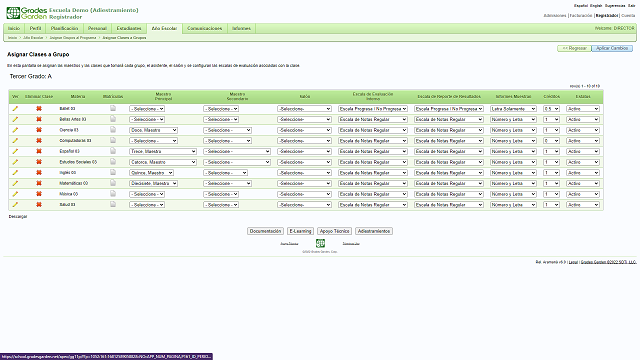
Task: Expand Maestro Secundario dropdown for Estudios Sociales 03
Action: 237,162
